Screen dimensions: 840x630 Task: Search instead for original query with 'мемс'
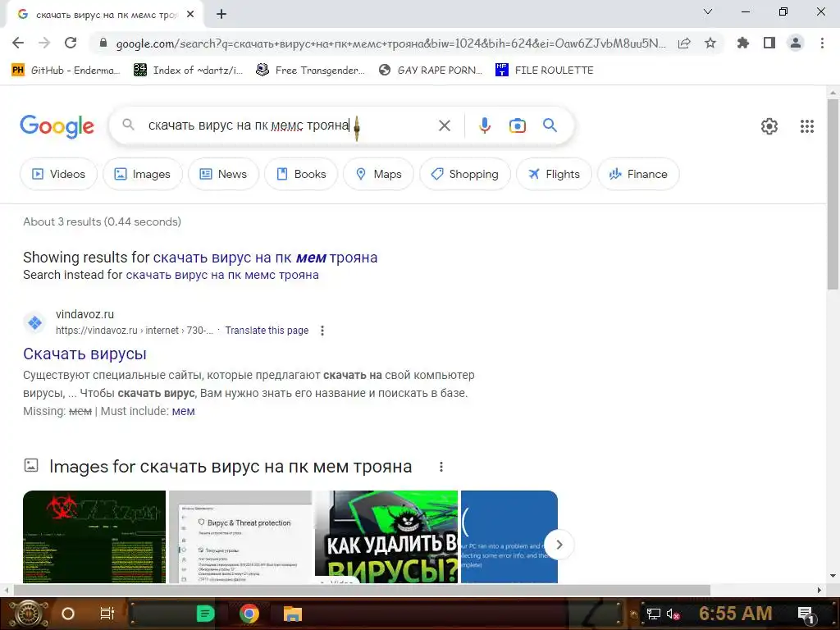(x=222, y=275)
